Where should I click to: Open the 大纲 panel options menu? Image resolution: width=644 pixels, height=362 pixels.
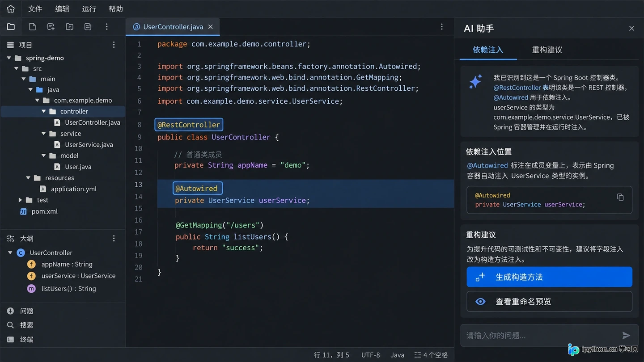click(114, 238)
